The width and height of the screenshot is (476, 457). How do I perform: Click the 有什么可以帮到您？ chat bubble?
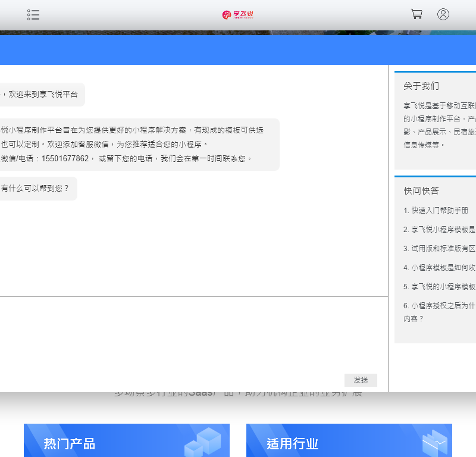click(x=38, y=188)
